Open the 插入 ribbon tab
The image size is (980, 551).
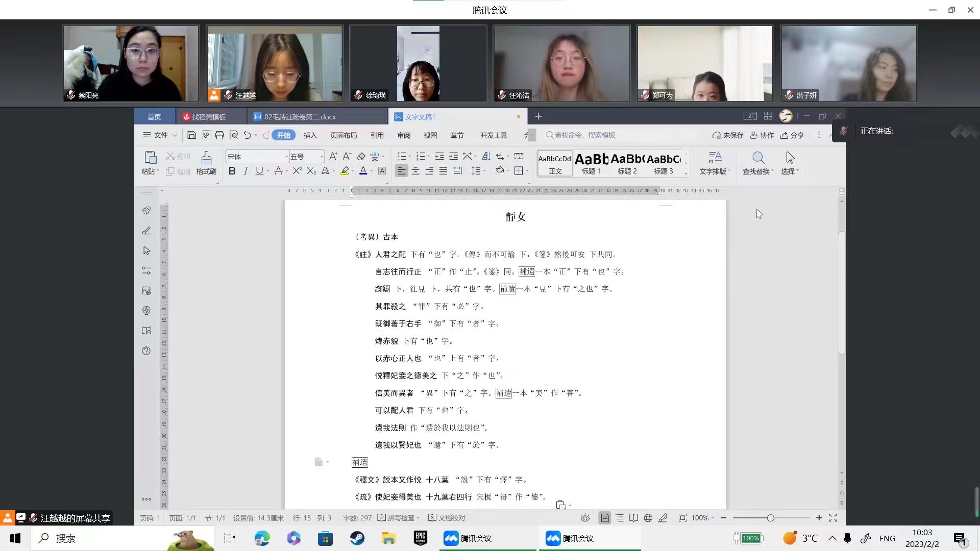310,135
